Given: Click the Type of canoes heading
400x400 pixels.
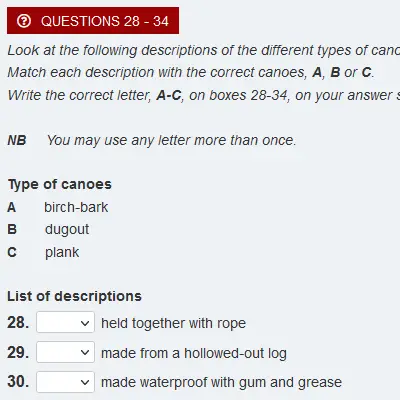Looking at the screenshot, I should (60, 184).
